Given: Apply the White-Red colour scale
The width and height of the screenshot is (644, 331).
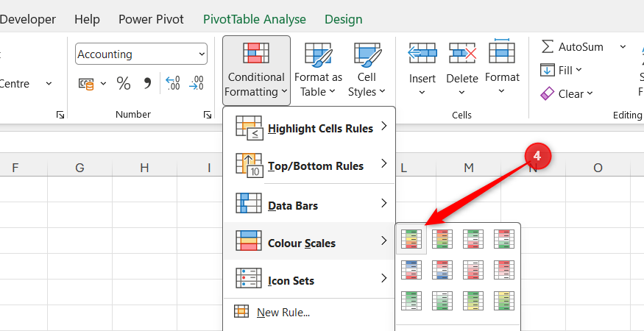Looking at the screenshot, I should pyautogui.click(x=473, y=270).
